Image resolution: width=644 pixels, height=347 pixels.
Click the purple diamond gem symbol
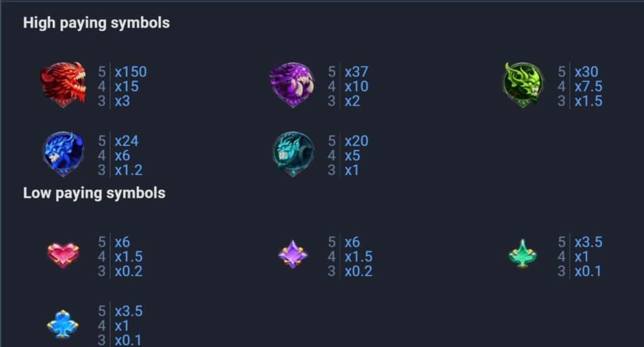292,255
